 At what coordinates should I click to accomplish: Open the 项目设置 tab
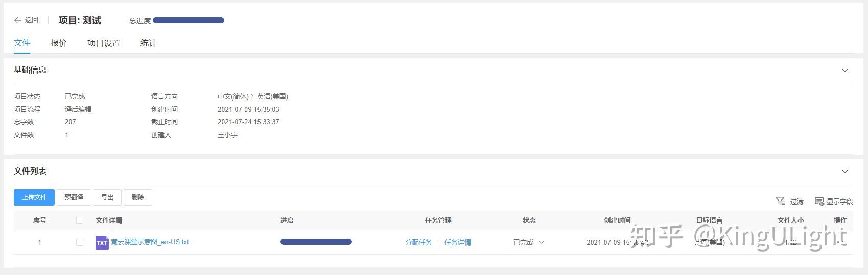point(104,43)
